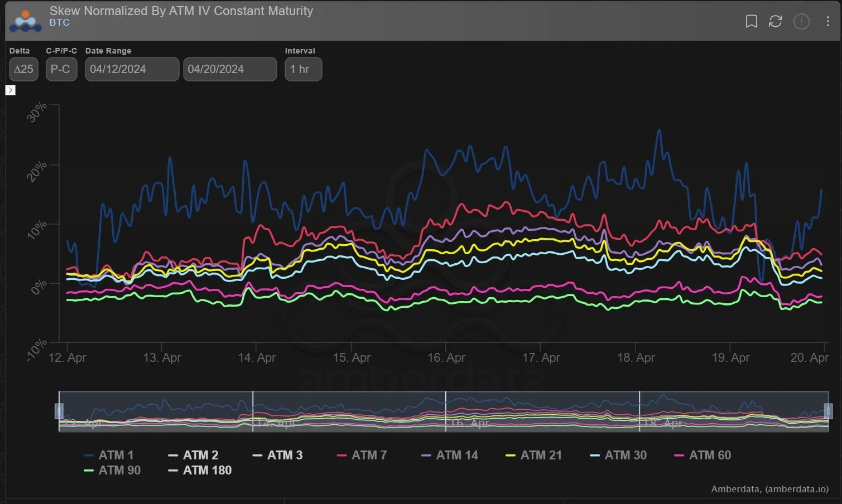Toggle the ATM 180 series in legend
Image resolution: width=842 pixels, height=504 pixels.
(x=200, y=470)
